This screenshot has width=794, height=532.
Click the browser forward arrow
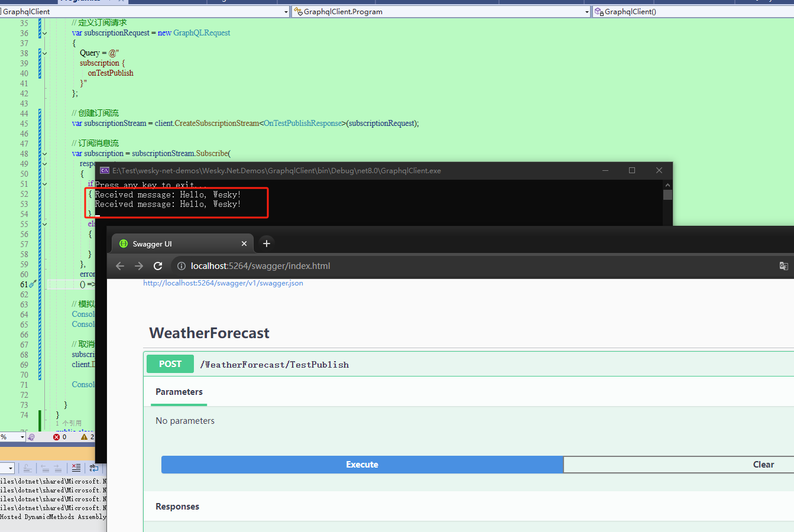coord(139,266)
